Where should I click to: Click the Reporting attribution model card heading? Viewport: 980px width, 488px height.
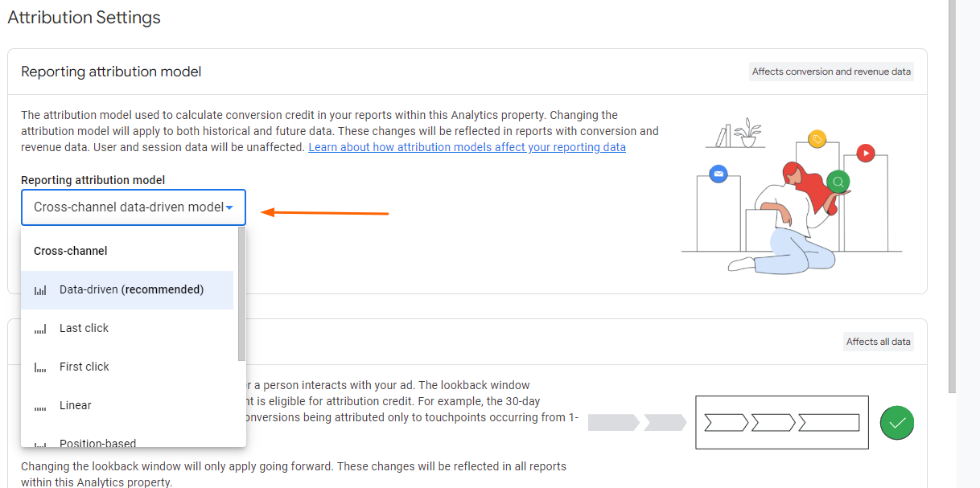[111, 72]
